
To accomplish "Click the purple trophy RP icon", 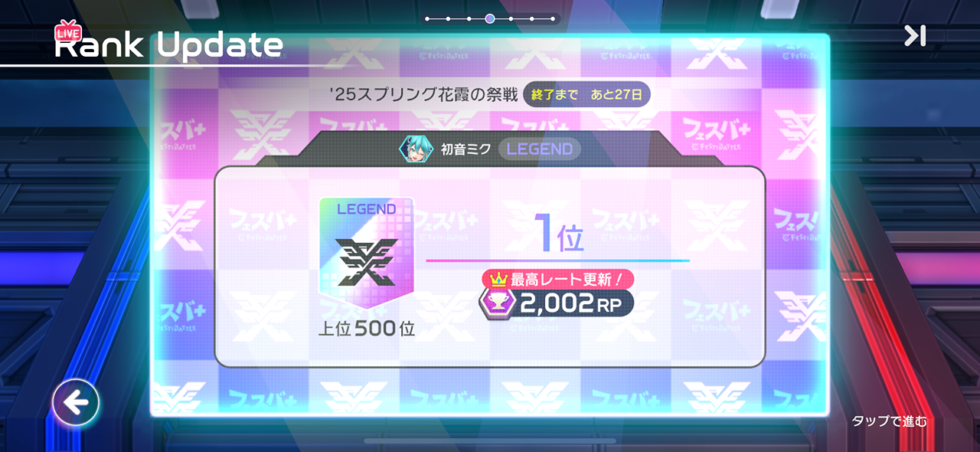I will 496,303.
